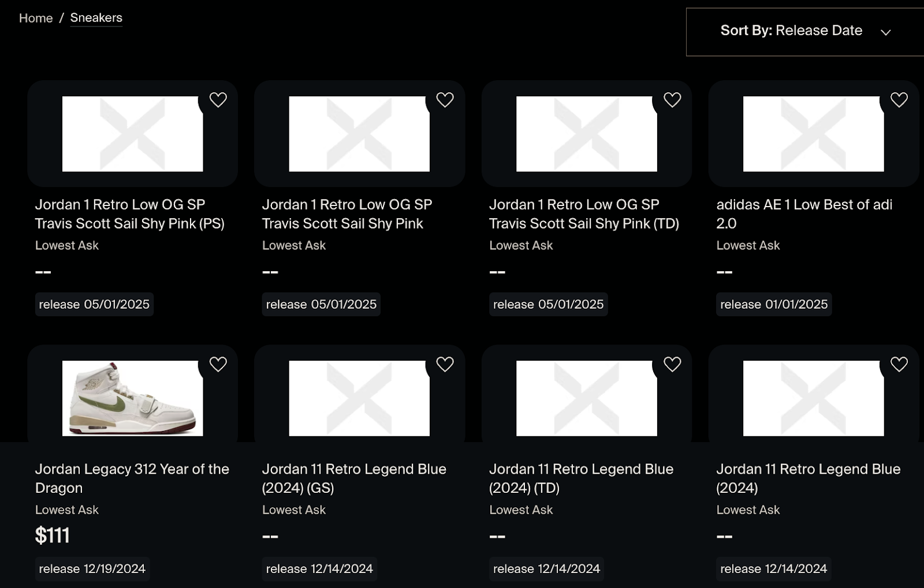
Task: Click placeholder image for adidas AE 1 Low
Action: pyautogui.click(x=814, y=134)
